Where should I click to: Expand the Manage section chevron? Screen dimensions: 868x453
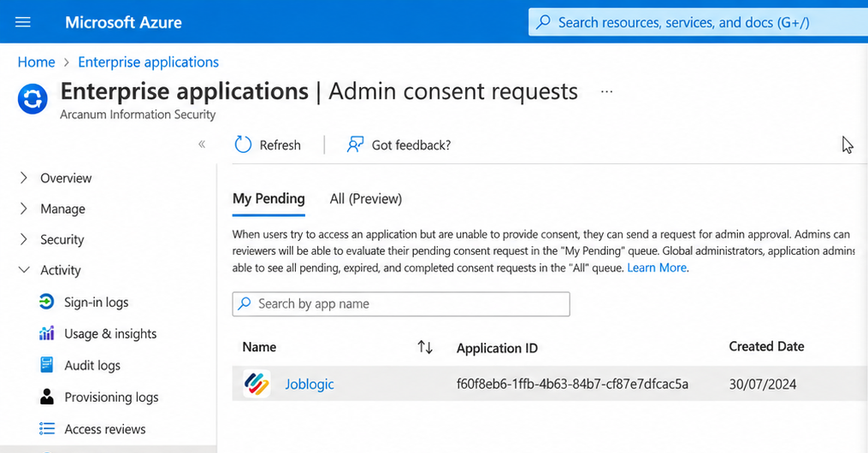23,209
